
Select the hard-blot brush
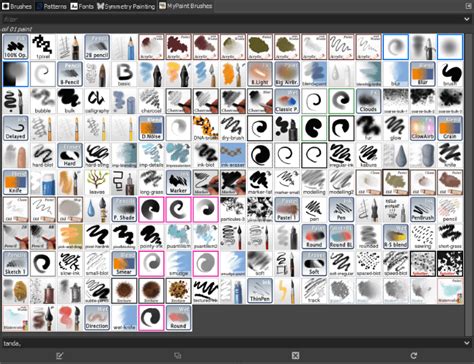[43, 155]
